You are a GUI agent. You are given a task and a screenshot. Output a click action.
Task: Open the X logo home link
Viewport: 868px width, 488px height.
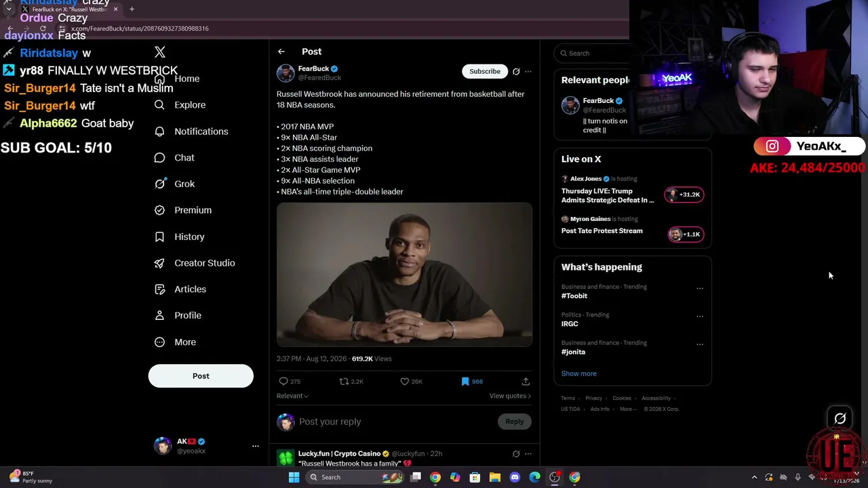(160, 52)
